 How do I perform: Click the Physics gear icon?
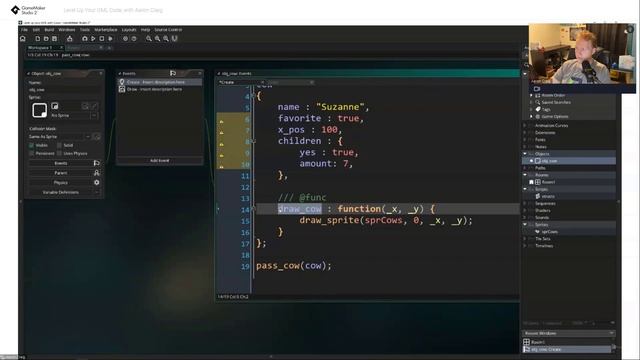[97, 182]
